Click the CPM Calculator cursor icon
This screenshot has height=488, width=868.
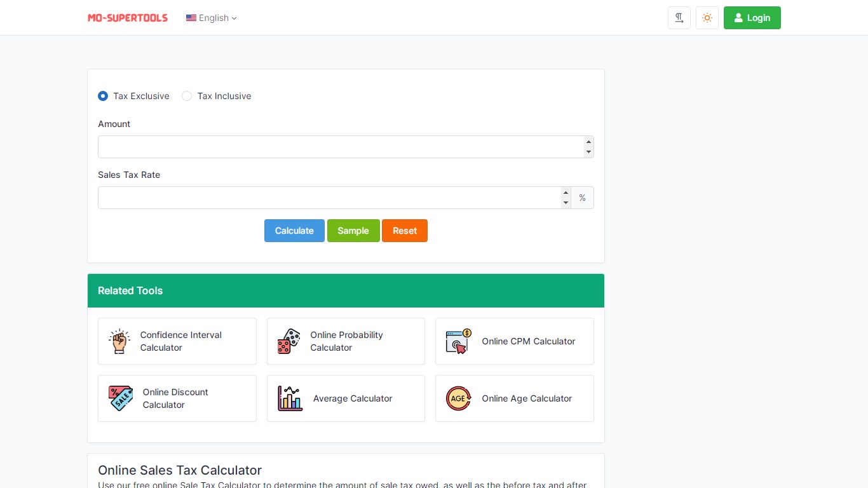click(458, 341)
